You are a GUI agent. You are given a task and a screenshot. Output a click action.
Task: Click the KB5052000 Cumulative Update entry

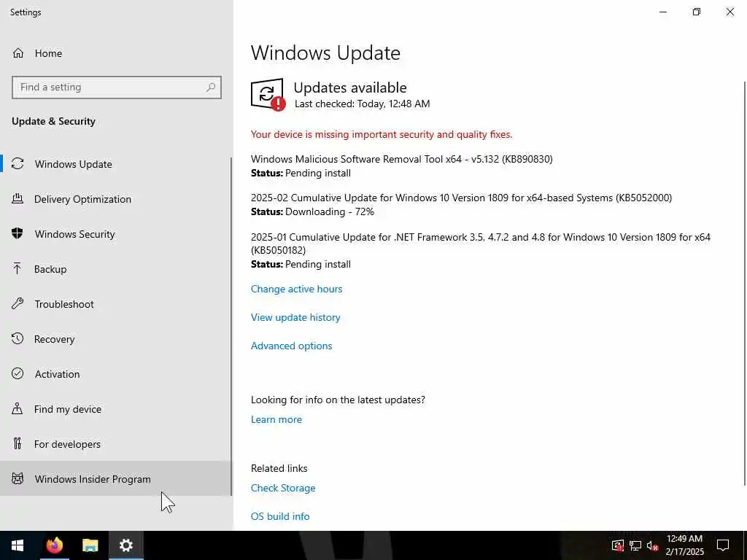tap(461, 204)
